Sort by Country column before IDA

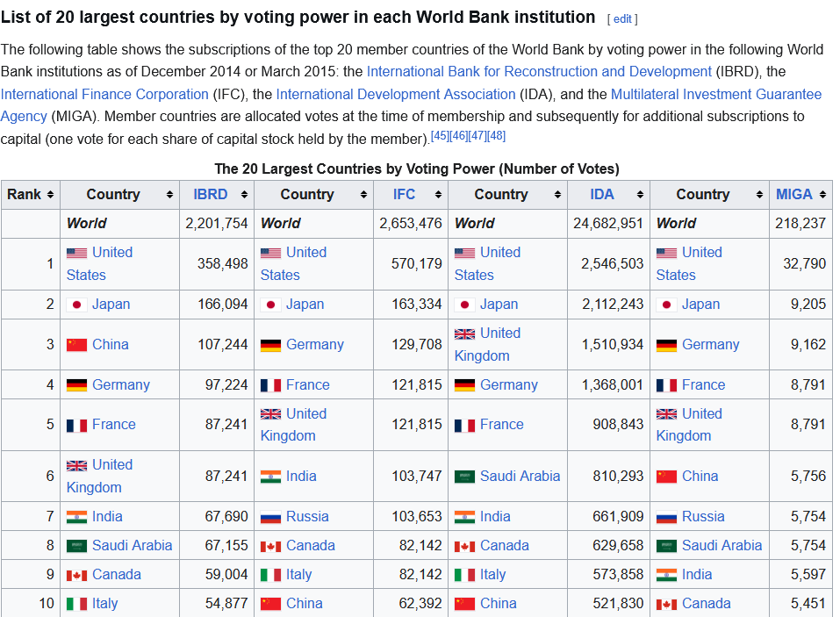[557, 195]
